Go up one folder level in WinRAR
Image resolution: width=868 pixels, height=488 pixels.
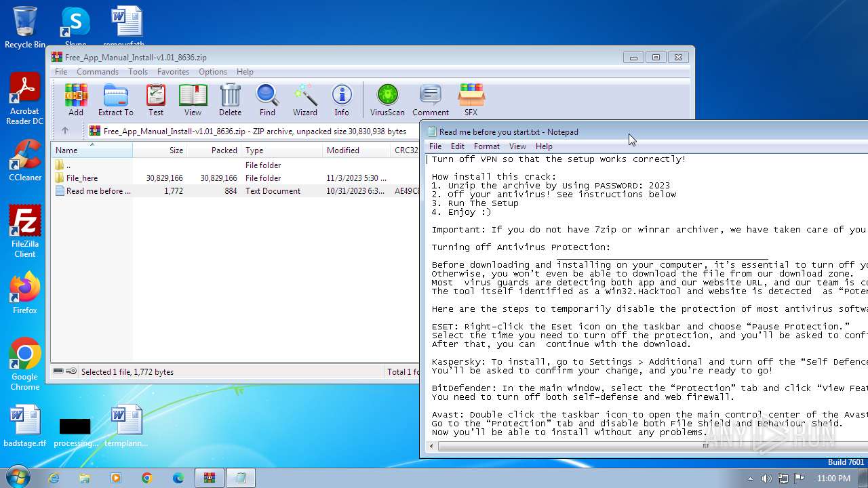(x=65, y=131)
